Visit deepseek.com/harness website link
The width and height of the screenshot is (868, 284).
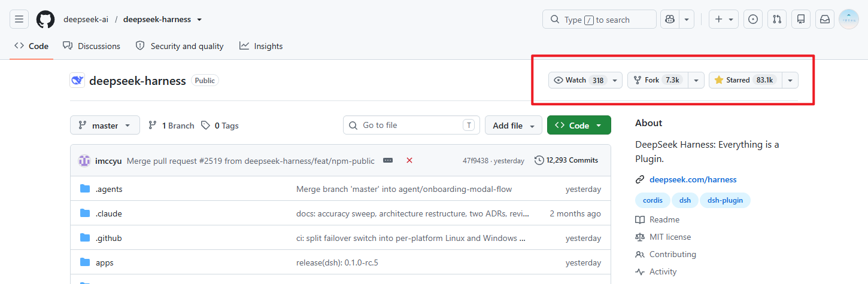[693, 179]
